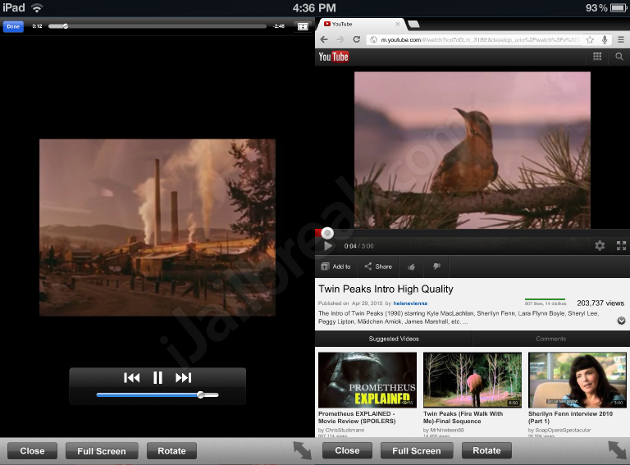Share the Twin Peaks video

click(x=378, y=266)
